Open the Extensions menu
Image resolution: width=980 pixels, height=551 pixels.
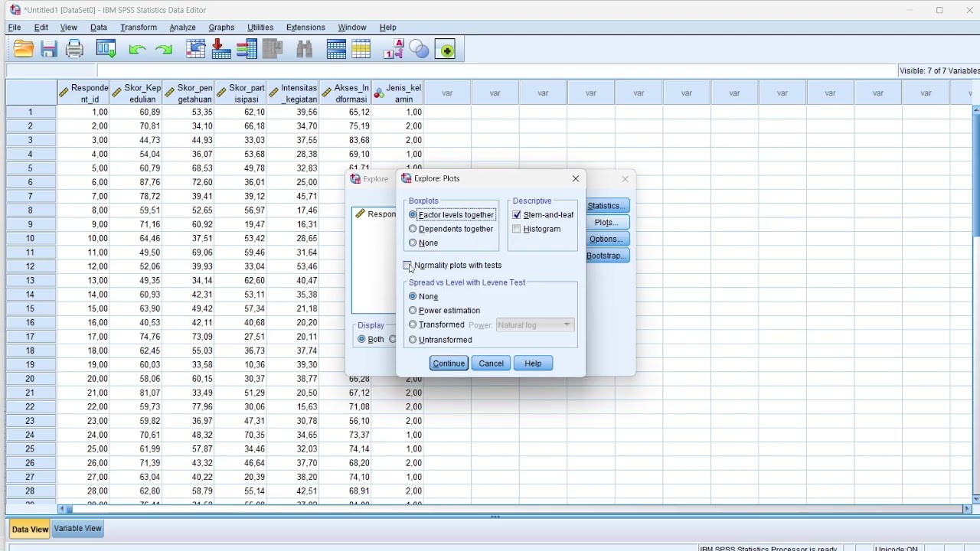click(305, 28)
